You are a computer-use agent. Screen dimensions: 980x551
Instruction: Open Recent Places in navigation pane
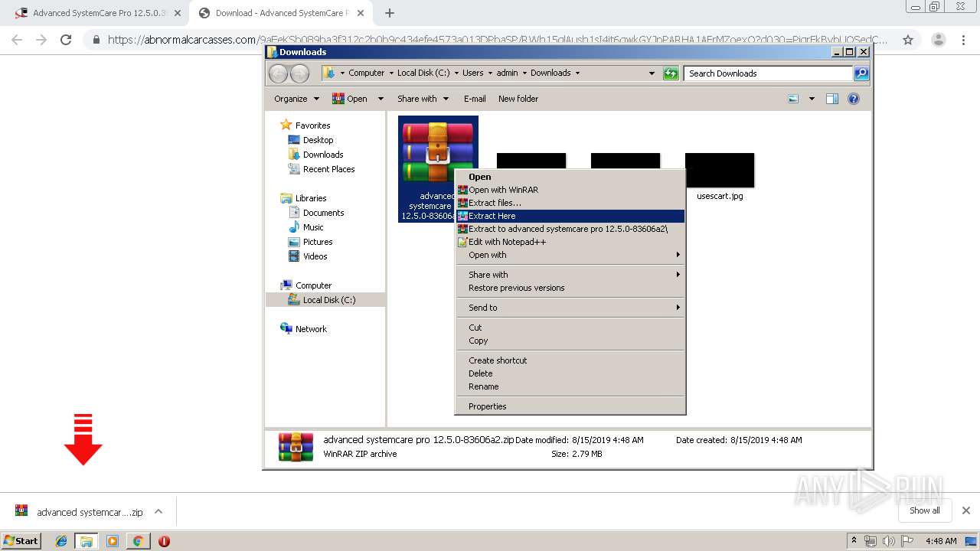pyautogui.click(x=328, y=169)
